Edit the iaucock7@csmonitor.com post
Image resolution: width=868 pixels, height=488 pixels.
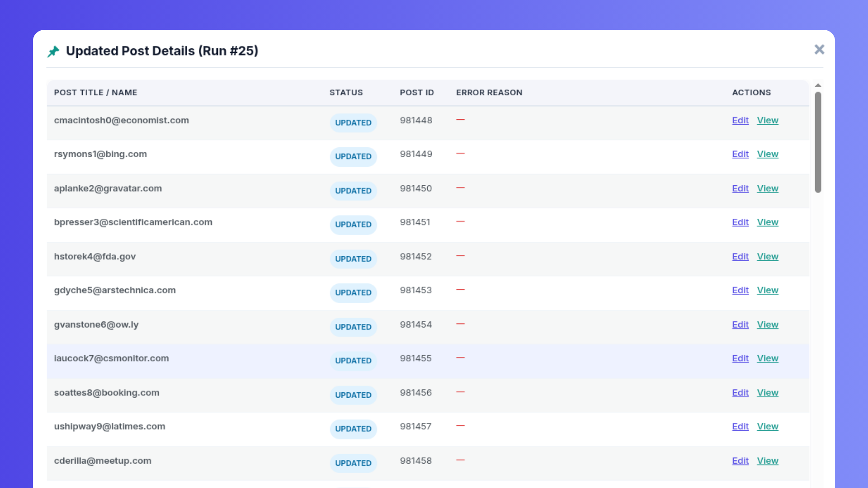tap(740, 358)
